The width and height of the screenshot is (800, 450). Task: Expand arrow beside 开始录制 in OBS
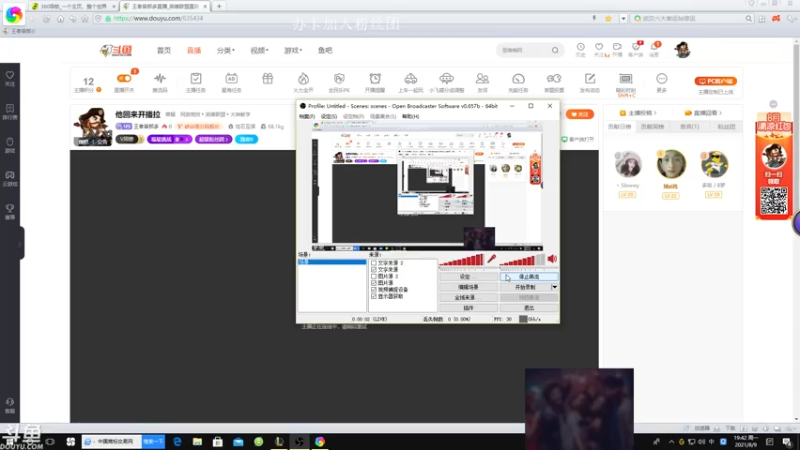click(555, 287)
